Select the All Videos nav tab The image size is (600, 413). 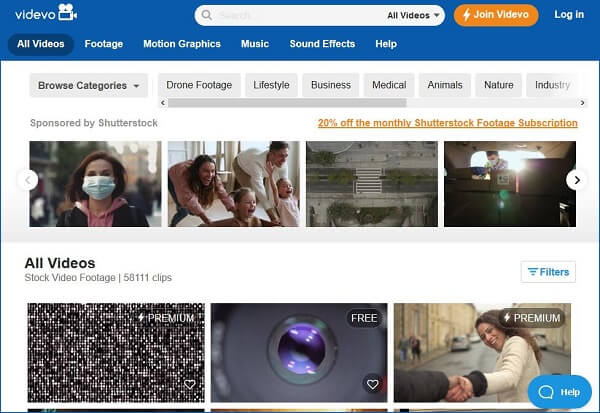tap(41, 44)
